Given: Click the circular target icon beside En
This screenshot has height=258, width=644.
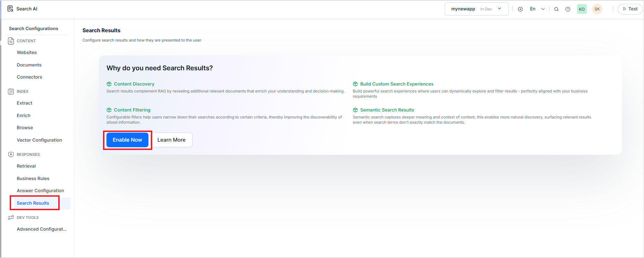Looking at the screenshot, I should [520, 9].
